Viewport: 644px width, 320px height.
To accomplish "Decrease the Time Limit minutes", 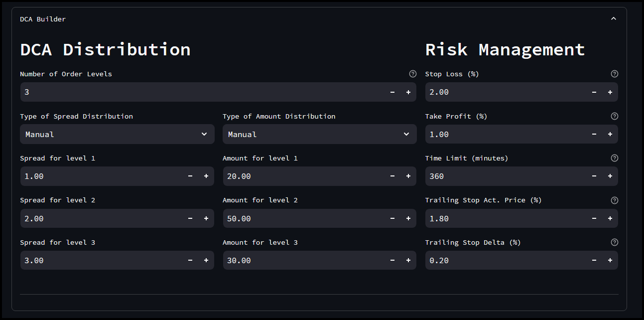I will click(594, 176).
